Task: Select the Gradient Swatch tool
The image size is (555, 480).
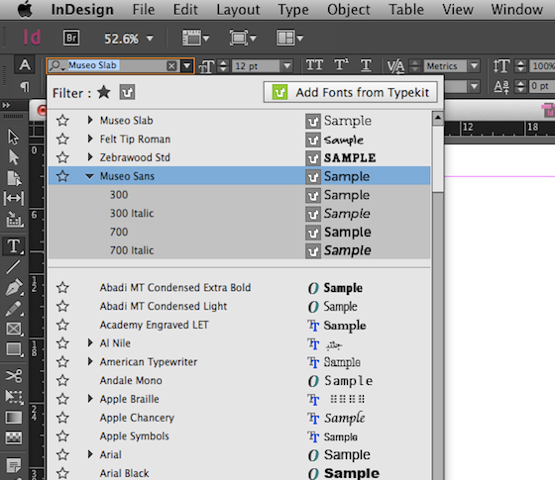Action: coord(13,418)
